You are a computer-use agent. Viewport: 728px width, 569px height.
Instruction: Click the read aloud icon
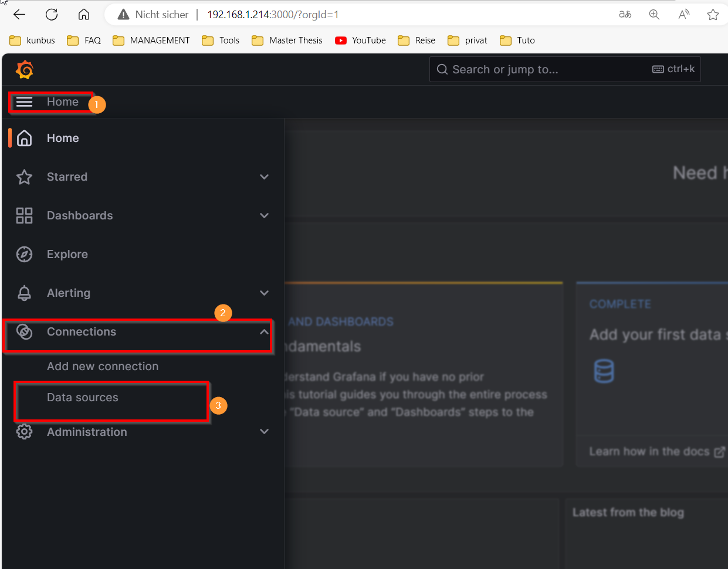[684, 15]
